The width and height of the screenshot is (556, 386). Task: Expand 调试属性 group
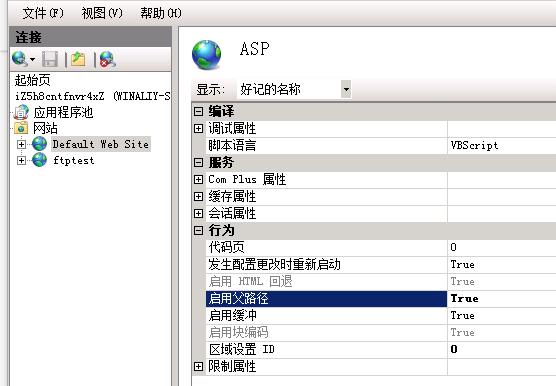[199, 128]
